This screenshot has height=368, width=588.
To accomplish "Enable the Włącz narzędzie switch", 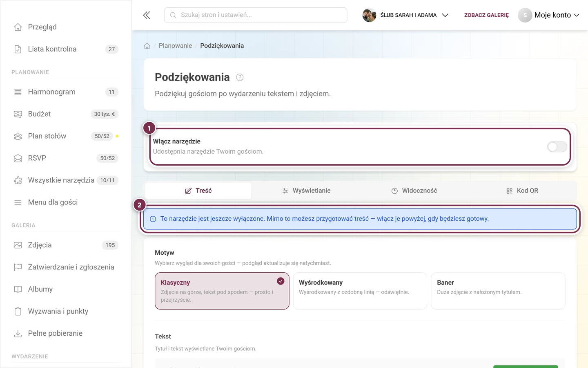I will coord(557,147).
